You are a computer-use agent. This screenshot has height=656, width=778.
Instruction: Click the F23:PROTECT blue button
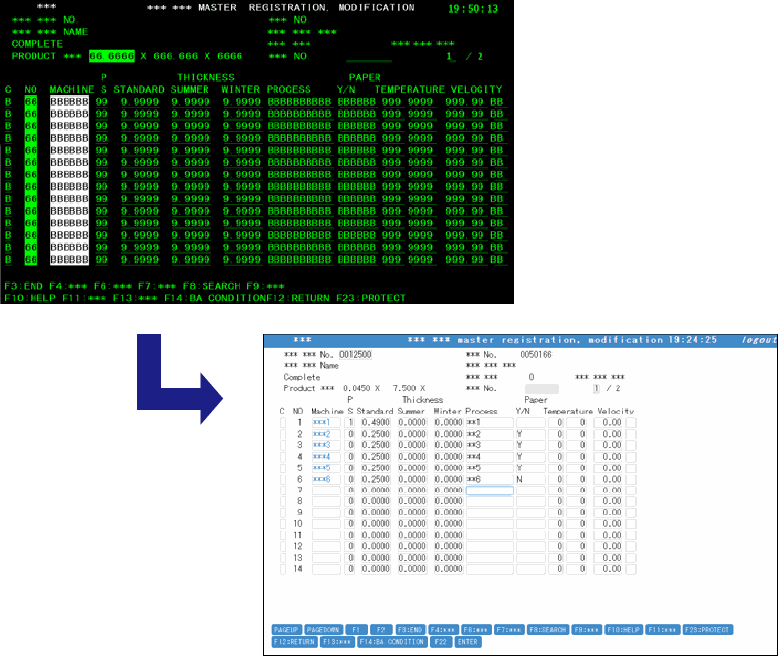tap(708, 630)
